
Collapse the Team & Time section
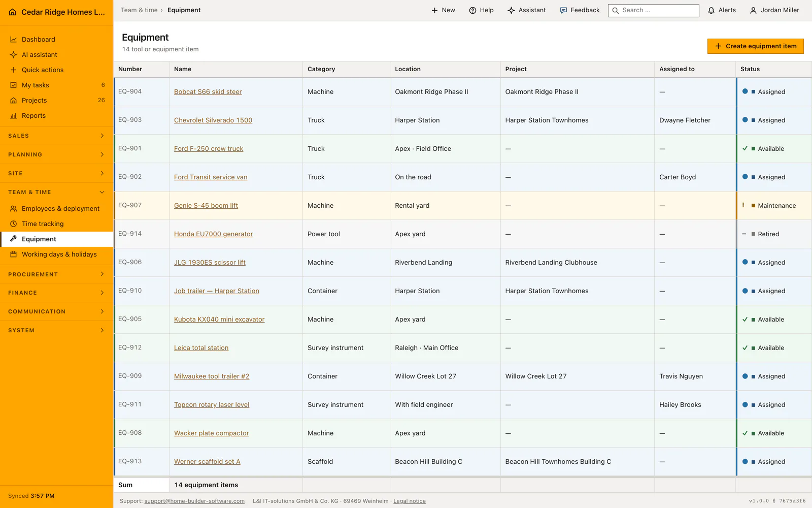[56, 192]
